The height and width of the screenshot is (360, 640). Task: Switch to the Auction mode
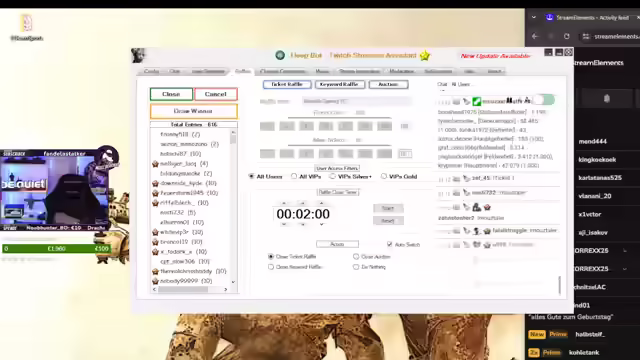(x=388, y=84)
